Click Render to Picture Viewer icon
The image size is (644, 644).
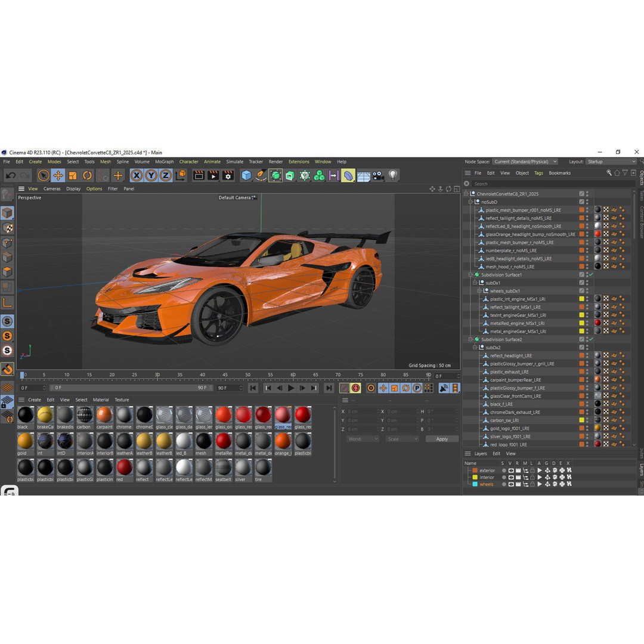point(213,176)
